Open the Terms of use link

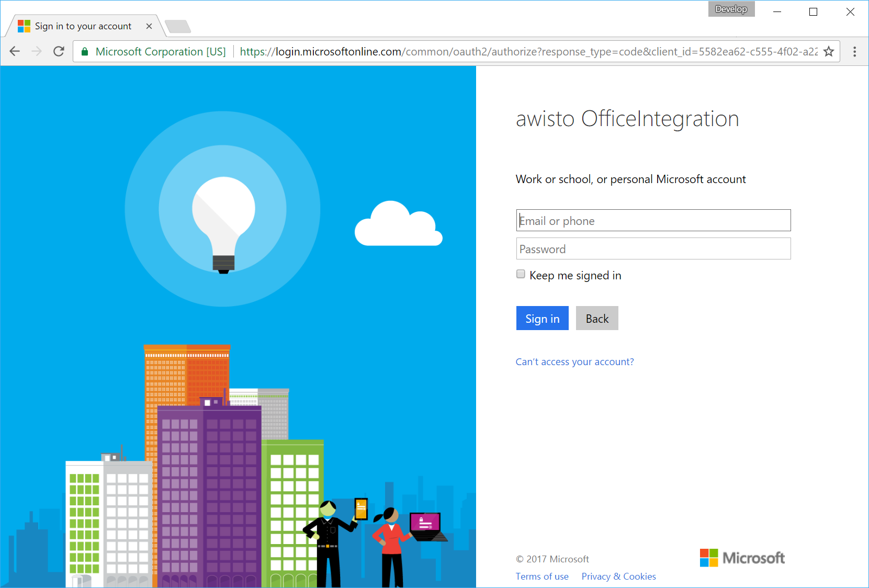[x=542, y=576]
